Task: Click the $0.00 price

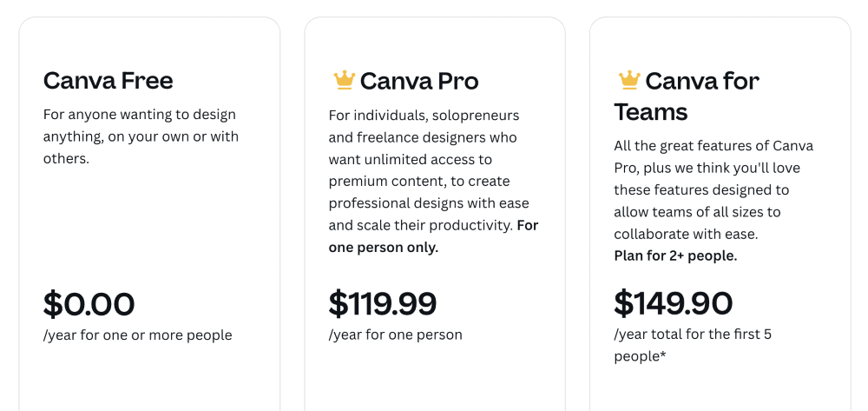Action: (x=89, y=304)
